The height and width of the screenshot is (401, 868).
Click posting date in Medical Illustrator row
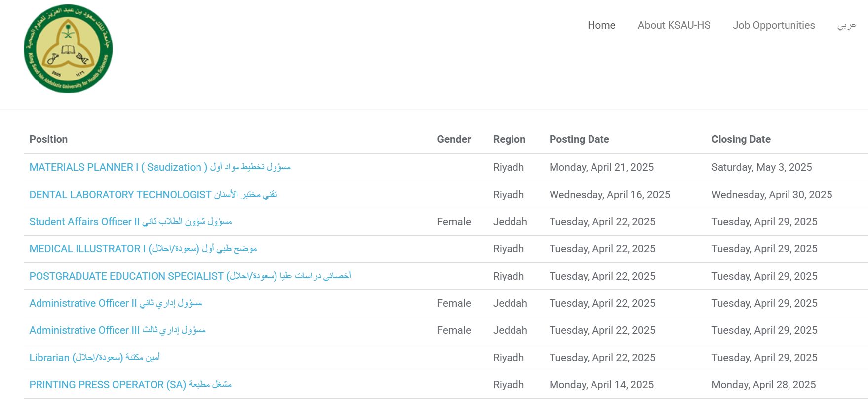[602, 249]
